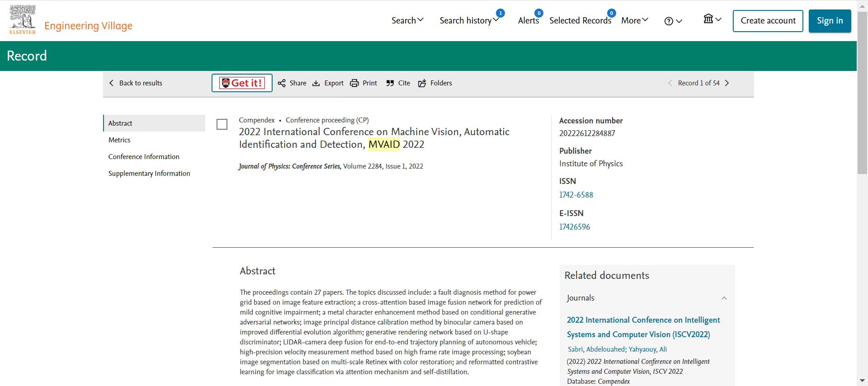The width and height of the screenshot is (868, 386).
Task: Go to the next record arrow
Action: 727,83
